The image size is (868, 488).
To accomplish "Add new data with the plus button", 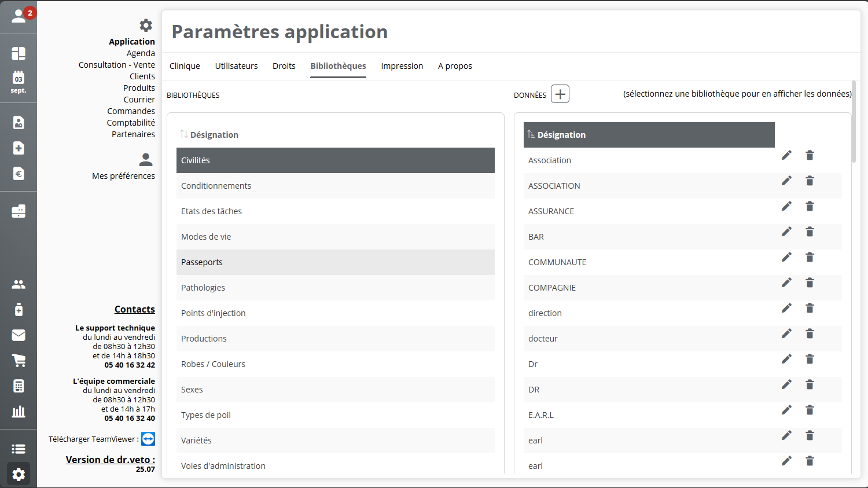I will (560, 94).
